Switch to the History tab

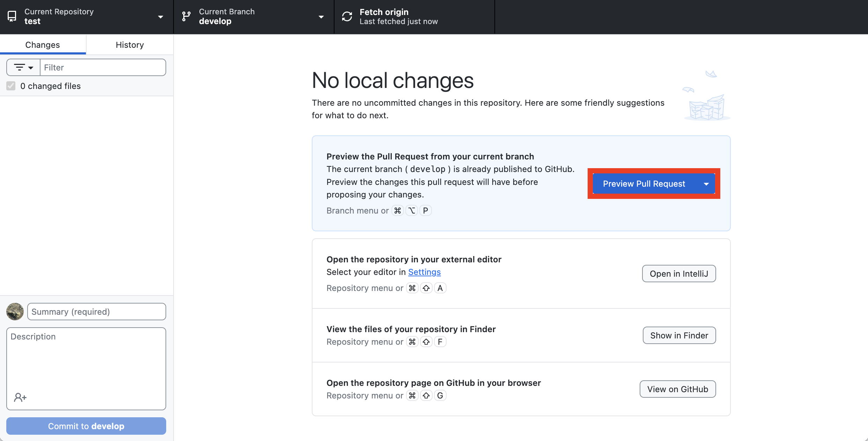coord(130,45)
